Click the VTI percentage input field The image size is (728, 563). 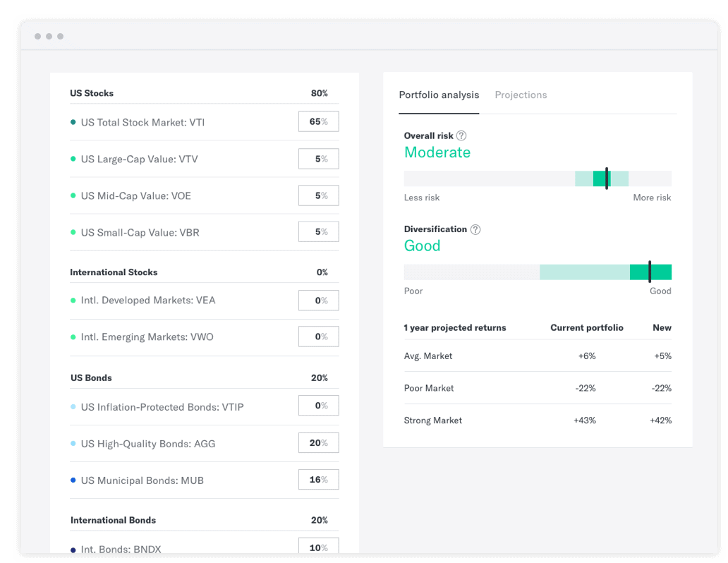[318, 121]
